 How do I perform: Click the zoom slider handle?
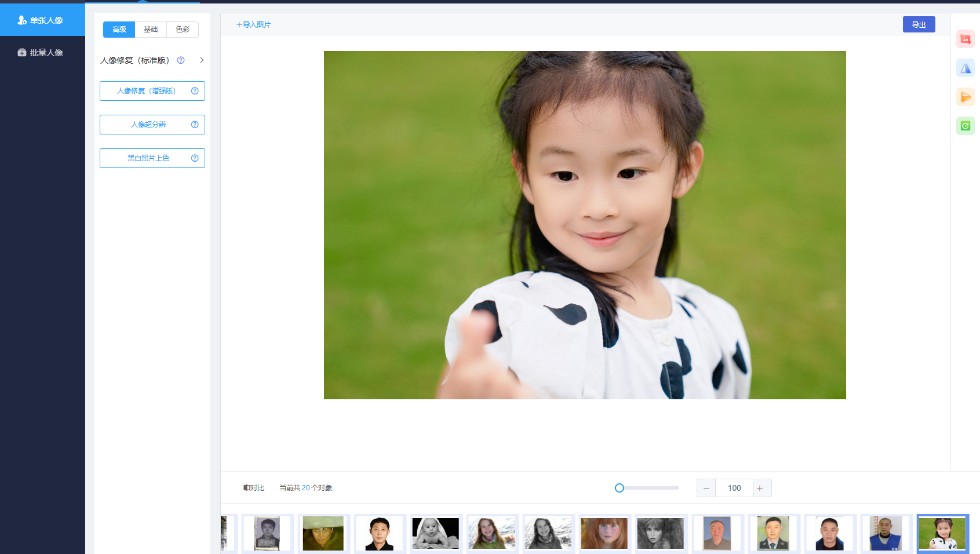tap(620, 488)
